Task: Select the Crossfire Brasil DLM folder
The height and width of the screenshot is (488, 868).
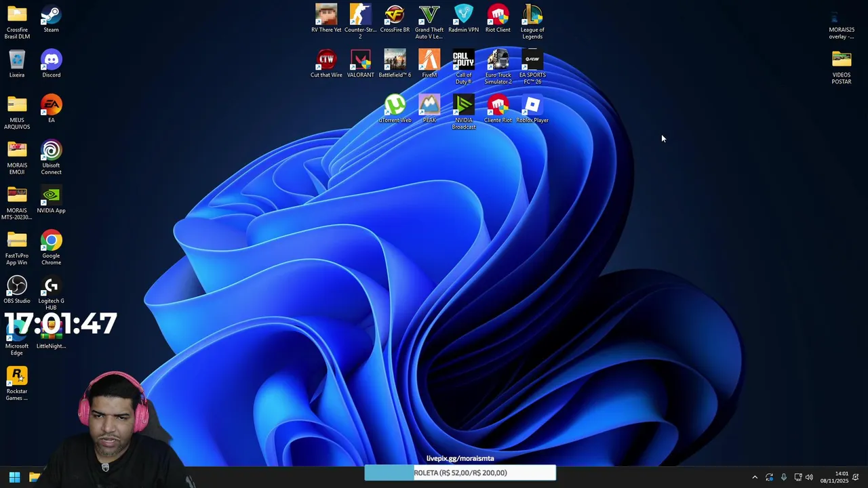Action: (x=17, y=22)
